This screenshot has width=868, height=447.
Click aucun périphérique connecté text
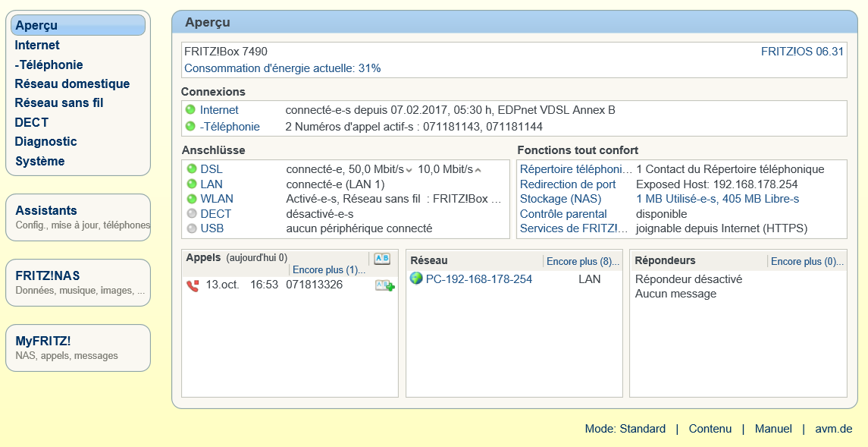tap(359, 228)
